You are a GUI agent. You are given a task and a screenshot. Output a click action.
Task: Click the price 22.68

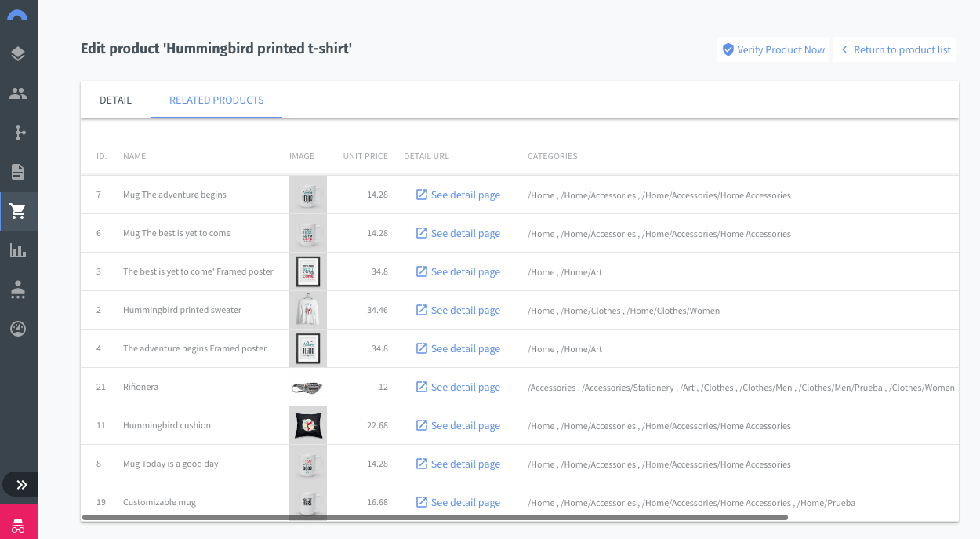coord(377,425)
